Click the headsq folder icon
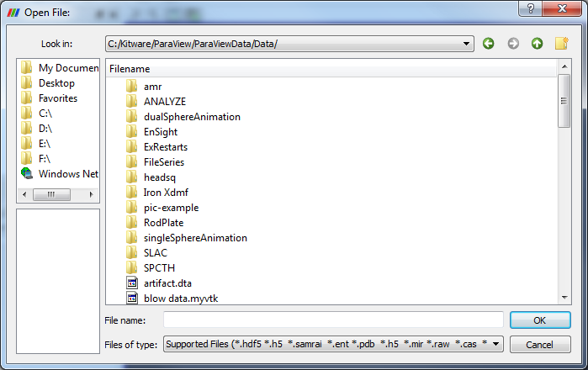Viewport: 588px width, 370px height. (131, 177)
